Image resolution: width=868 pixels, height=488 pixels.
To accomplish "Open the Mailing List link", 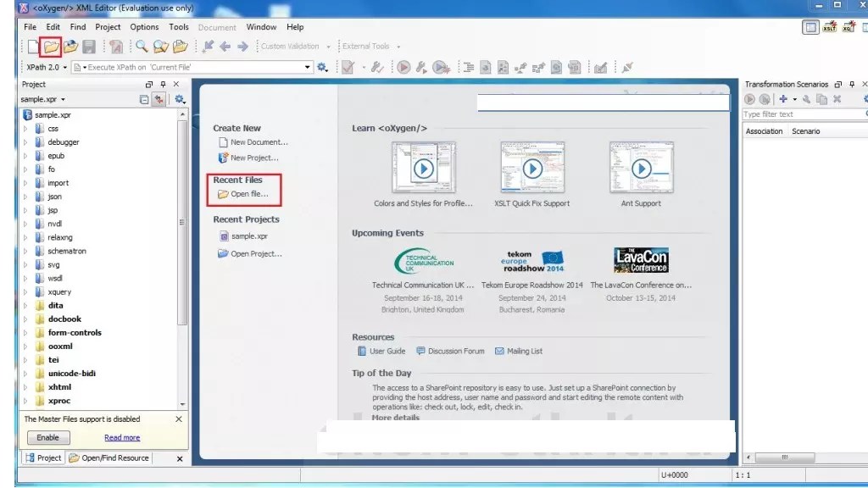I will 519,352.
